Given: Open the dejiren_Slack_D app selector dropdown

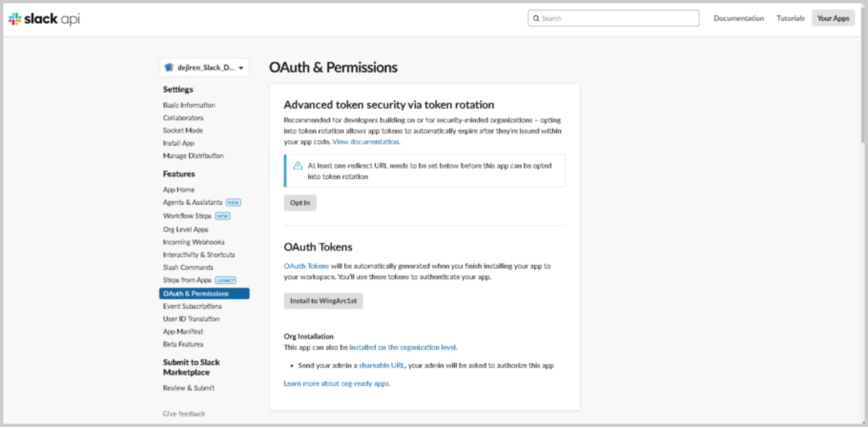Looking at the screenshot, I should coord(204,68).
